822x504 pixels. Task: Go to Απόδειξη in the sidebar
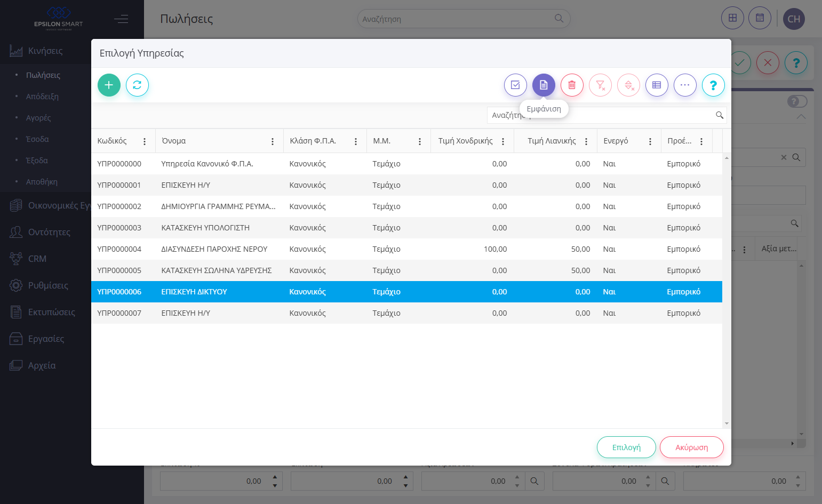(x=42, y=97)
